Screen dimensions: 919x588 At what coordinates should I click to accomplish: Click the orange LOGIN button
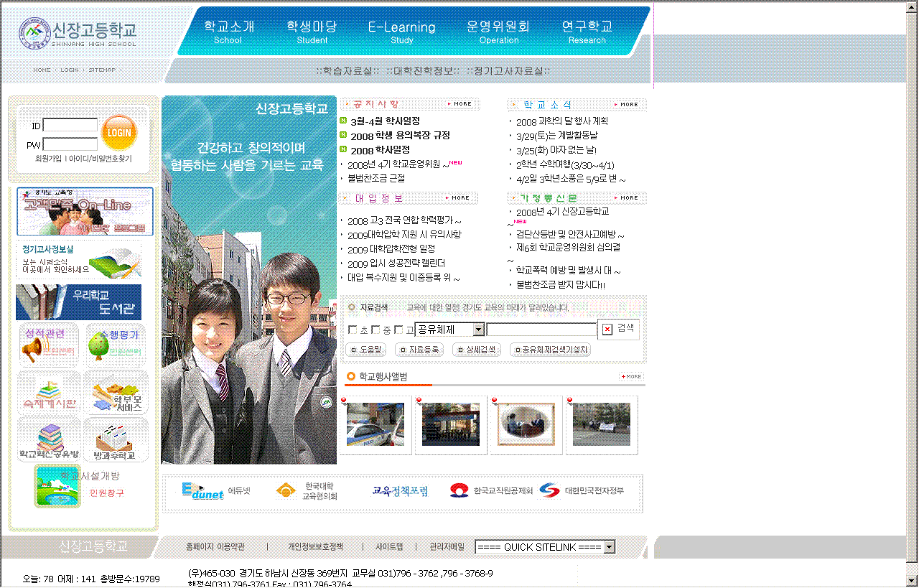119,133
